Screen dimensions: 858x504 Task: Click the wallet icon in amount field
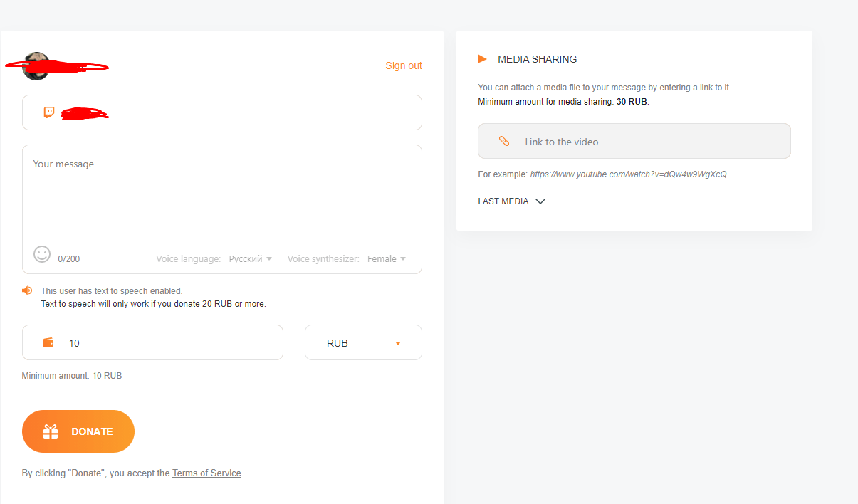click(49, 342)
